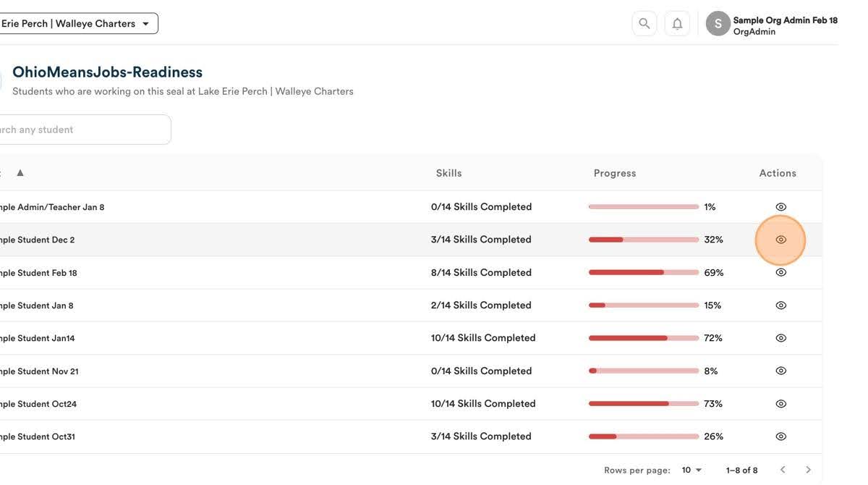Select the Sample Student Feb 18 name
This screenshot has width=868, height=485.
click(x=38, y=273)
